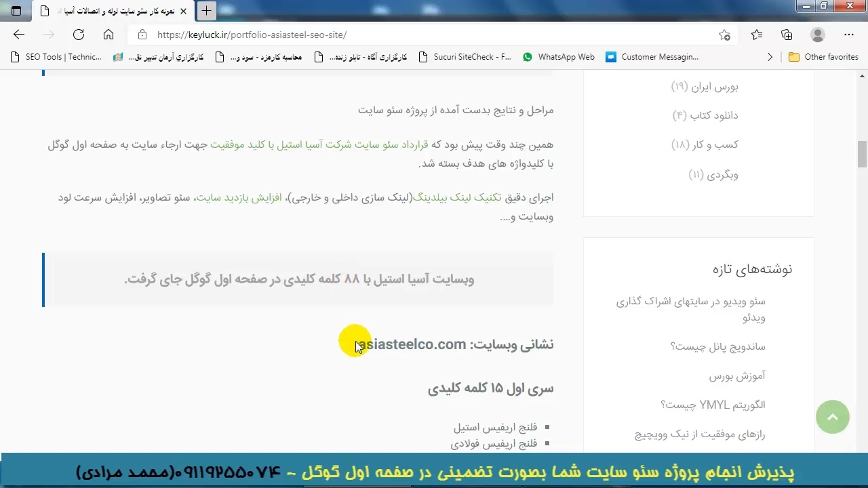This screenshot has height=488, width=868.
Task: Add this page to favorites star
Action: point(724,35)
